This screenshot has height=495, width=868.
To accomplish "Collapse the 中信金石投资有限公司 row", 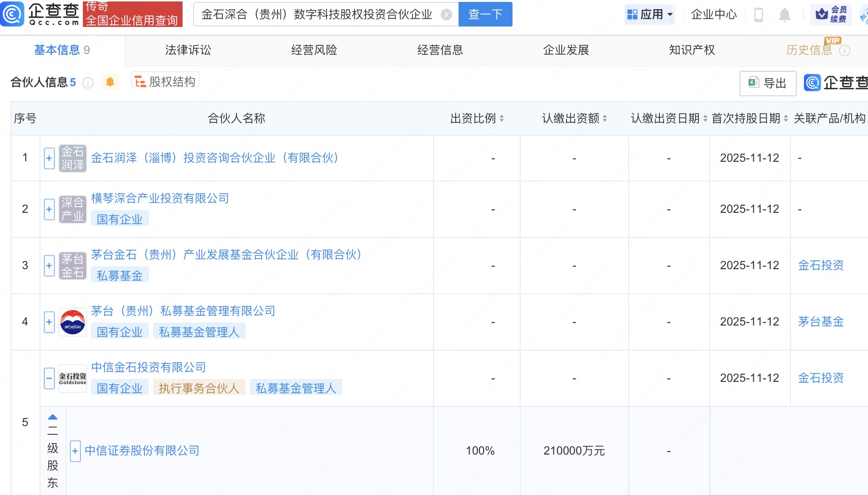I will tap(49, 378).
